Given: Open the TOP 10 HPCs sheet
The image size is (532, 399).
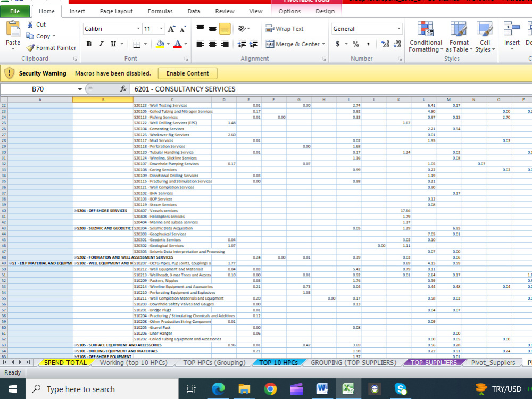Looking at the screenshot, I should [278, 363].
